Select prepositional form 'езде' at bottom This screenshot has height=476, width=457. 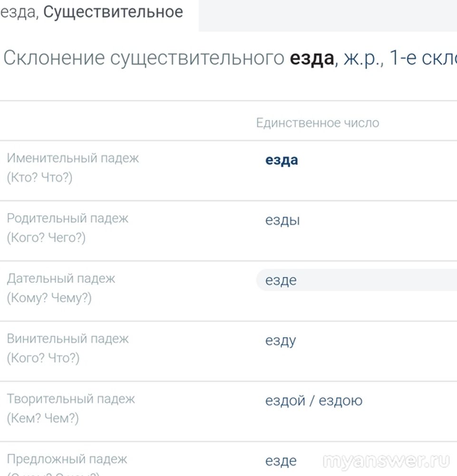[281, 461]
